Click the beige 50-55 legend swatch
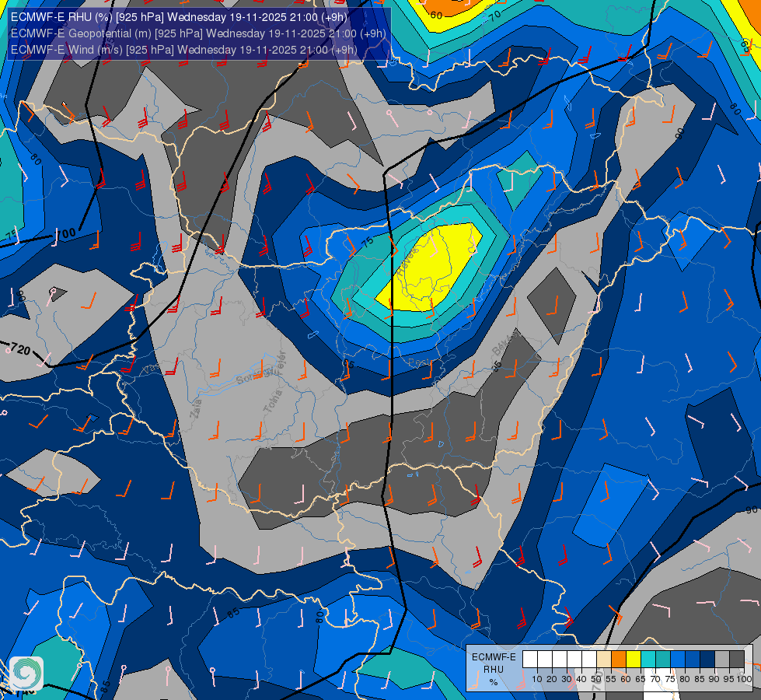The image size is (761, 700). pyautogui.click(x=604, y=660)
